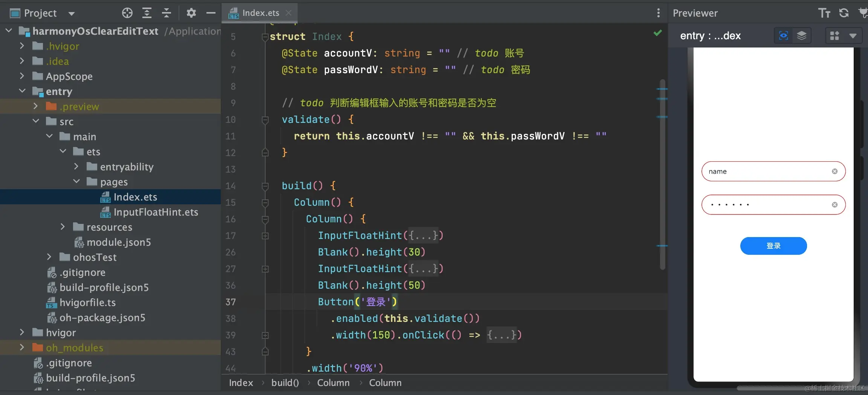Collapse the src folder
Screen dimensions: 868x395
(x=35, y=121)
